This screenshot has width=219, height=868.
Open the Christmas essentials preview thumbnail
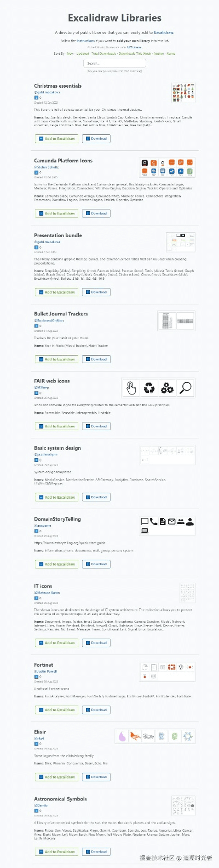click(183, 93)
